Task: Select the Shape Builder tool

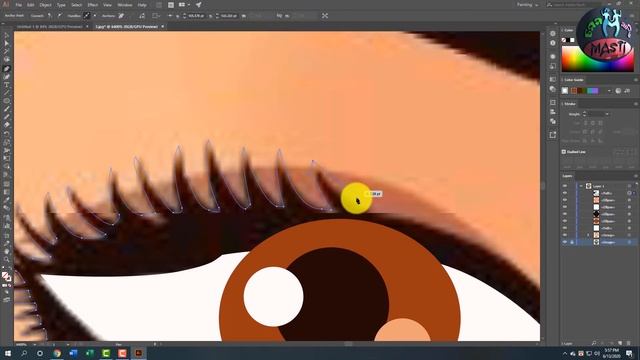Action: pyautogui.click(x=7, y=167)
